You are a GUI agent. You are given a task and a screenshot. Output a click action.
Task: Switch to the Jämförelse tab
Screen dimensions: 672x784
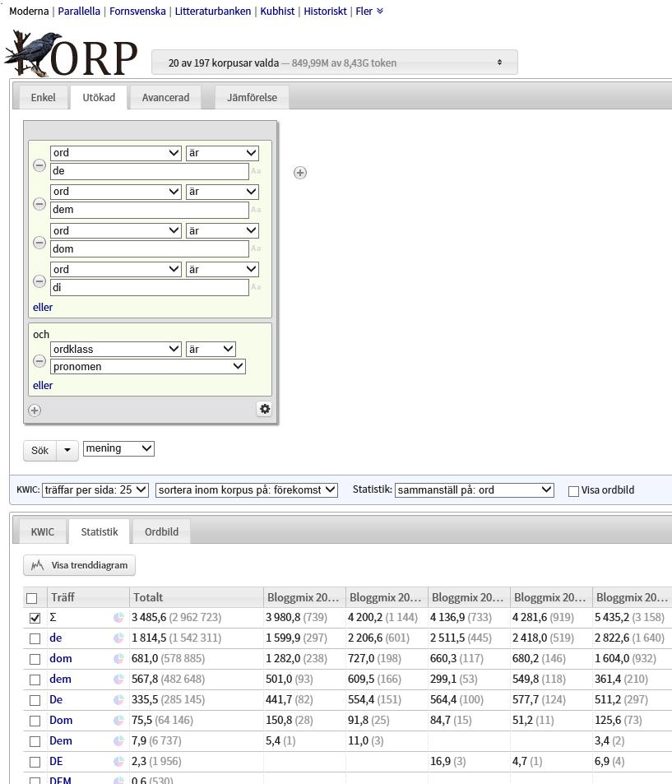252,98
